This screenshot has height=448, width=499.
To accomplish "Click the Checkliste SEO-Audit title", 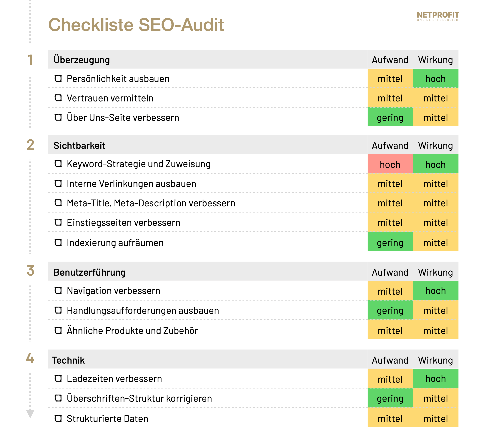I will pyautogui.click(x=136, y=25).
